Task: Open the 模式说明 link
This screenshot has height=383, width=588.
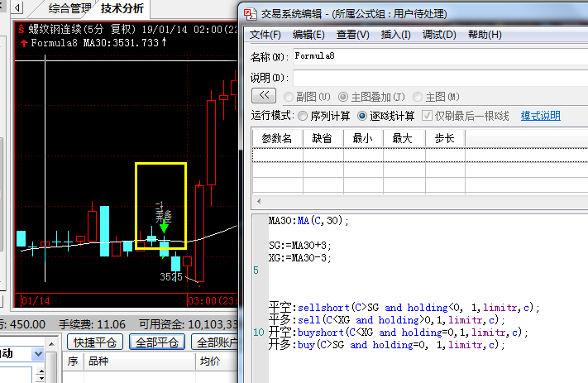Action: [540, 116]
